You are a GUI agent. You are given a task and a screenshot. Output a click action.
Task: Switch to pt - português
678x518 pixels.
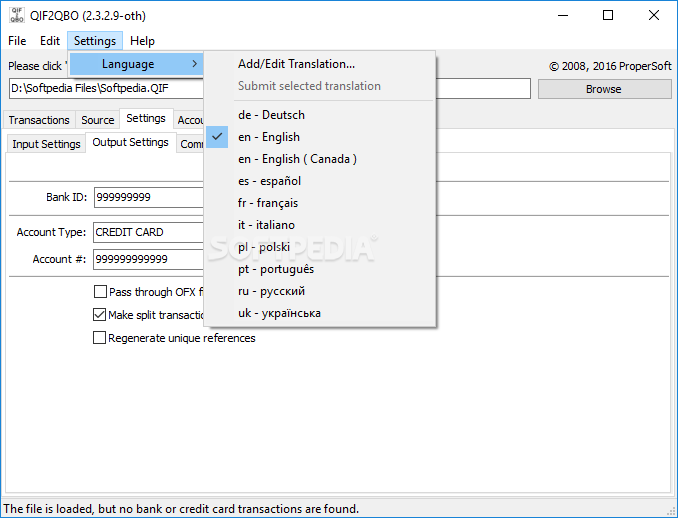click(320, 269)
